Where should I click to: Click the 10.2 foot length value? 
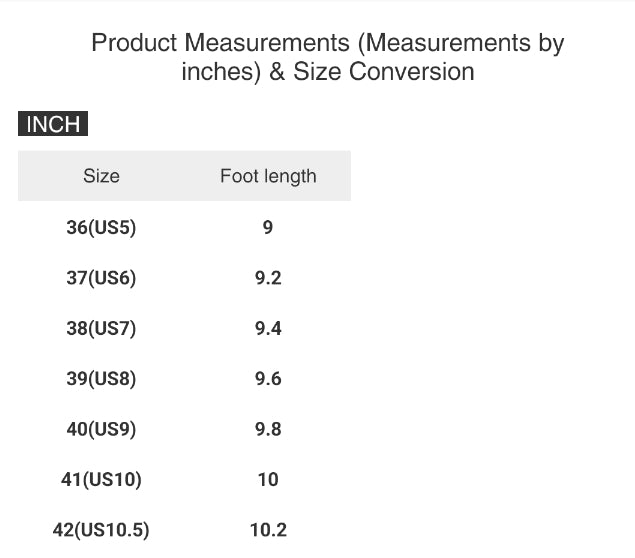[268, 530]
